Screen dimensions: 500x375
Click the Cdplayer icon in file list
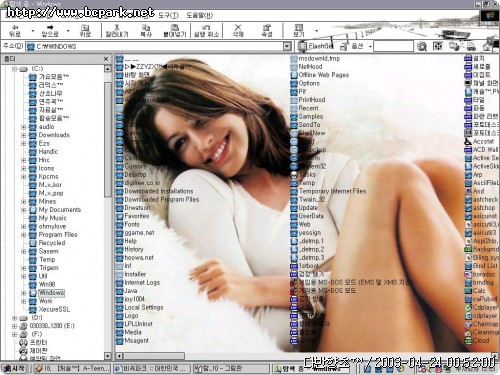[x=468, y=307]
